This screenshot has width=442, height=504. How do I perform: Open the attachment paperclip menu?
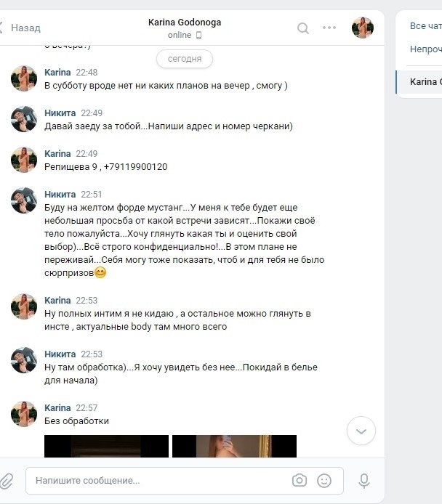6,481
